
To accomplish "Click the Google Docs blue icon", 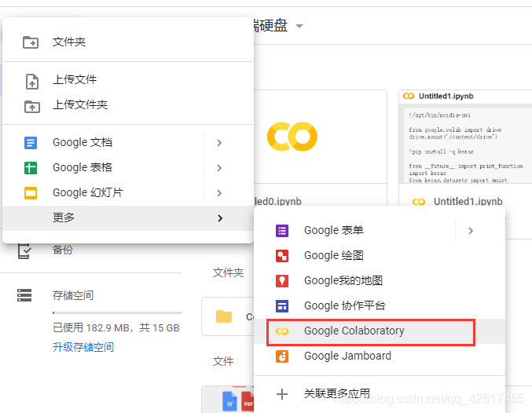I will [31, 143].
